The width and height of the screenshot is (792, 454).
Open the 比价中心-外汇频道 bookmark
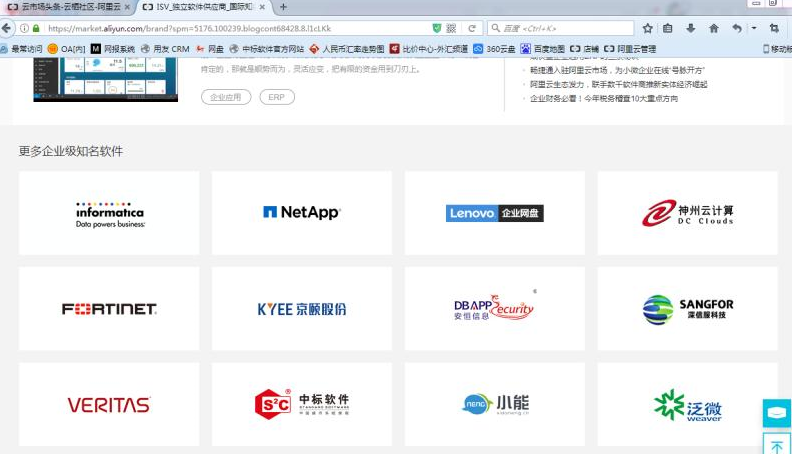[429, 49]
